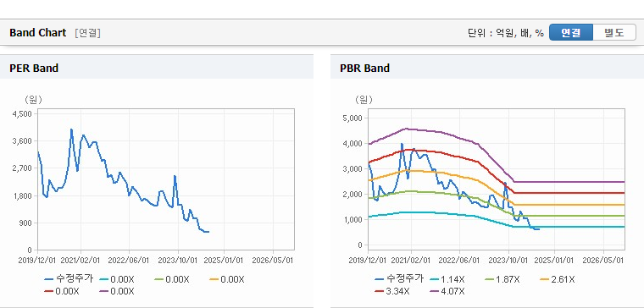Click 2019/12/01 on the PBR chart x-axis
The width and height of the screenshot is (644, 308).
click(369, 261)
